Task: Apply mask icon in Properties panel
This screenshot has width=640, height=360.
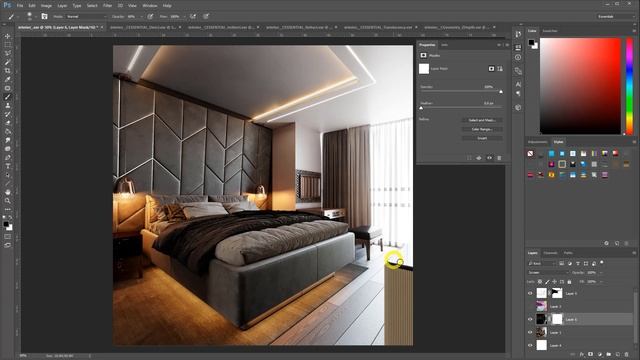Action: (x=479, y=158)
